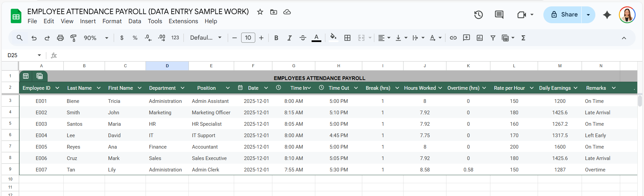Star this spreadsheet document
644x196 pixels.
click(260, 12)
